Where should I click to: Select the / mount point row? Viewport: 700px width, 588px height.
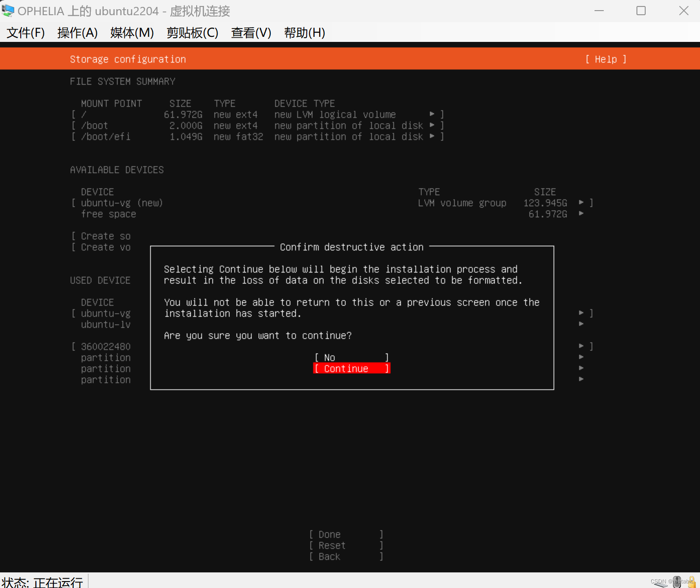(258, 114)
